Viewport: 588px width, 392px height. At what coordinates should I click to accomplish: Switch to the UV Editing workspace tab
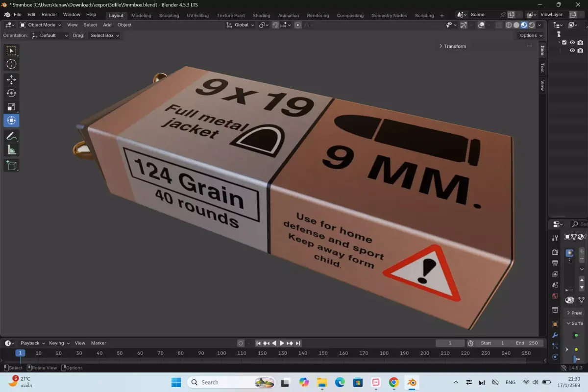click(x=197, y=15)
